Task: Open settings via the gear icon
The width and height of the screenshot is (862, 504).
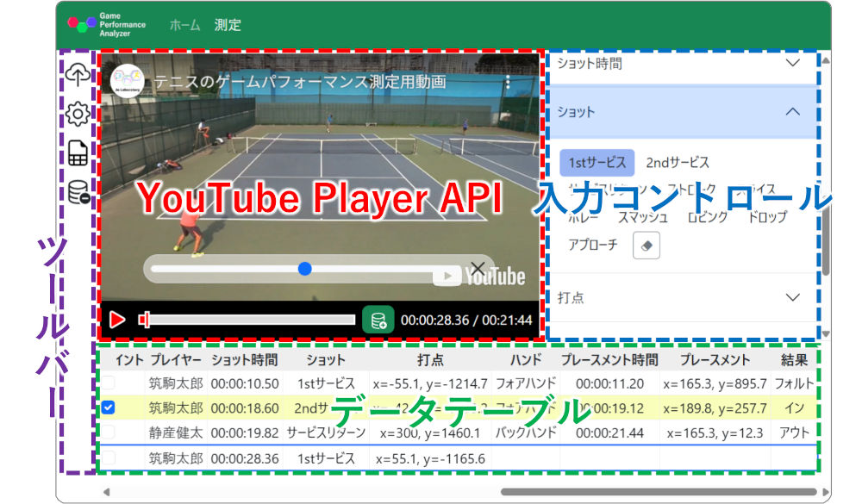Action: 78,114
